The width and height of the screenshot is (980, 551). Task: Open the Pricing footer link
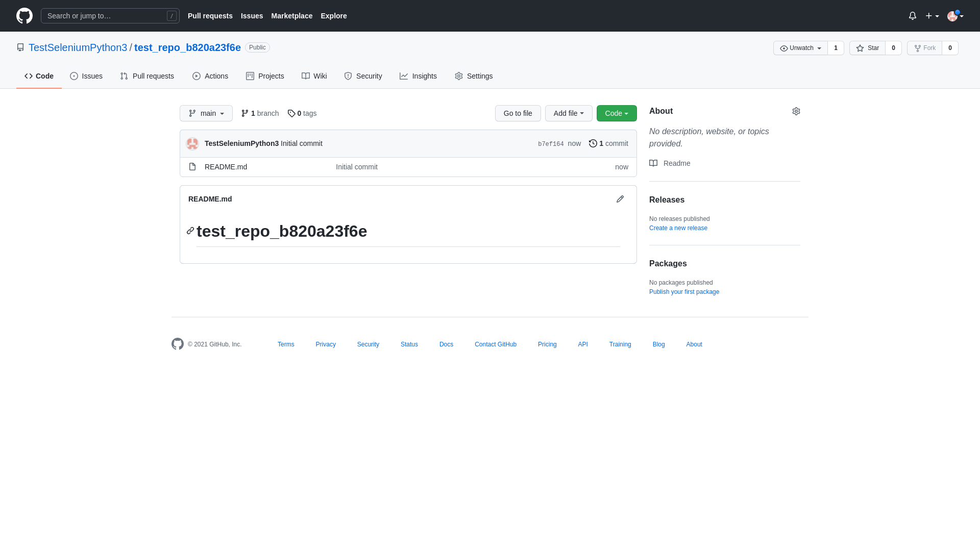547,344
